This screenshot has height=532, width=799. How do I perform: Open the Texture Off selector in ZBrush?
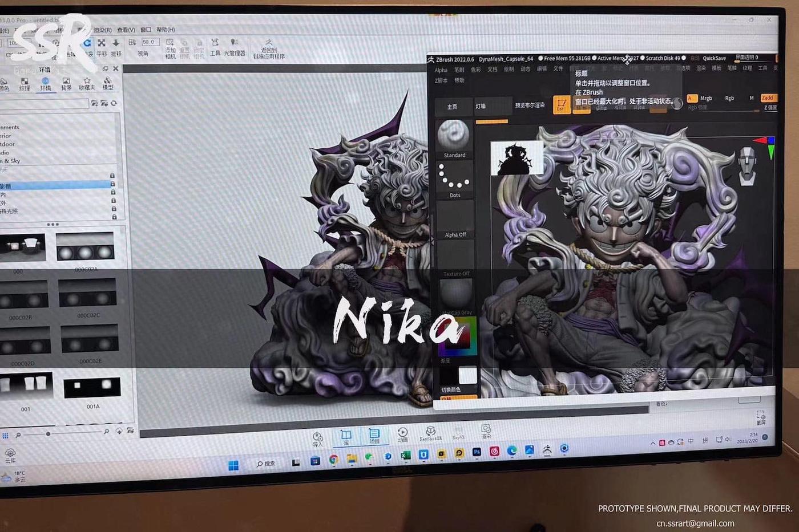point(456,259)
